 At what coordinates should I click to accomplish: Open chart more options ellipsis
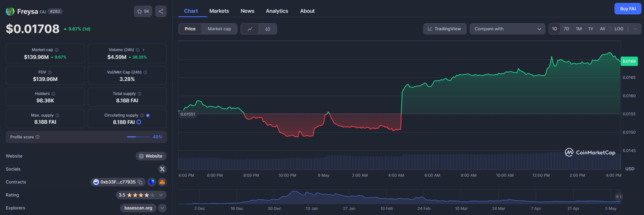635,29
